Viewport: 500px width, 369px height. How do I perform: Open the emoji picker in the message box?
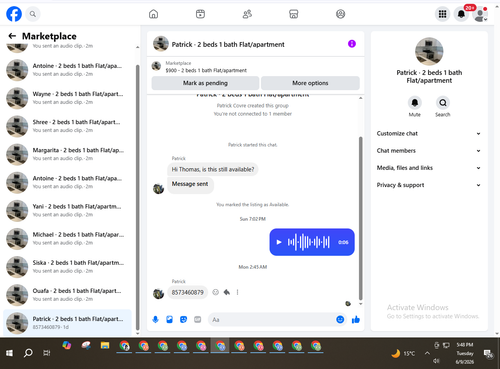click(x=340, y=320)
